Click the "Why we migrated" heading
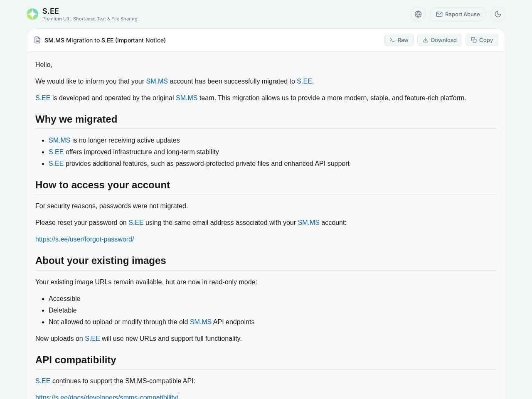Viewport: 532px width, 399px height. pyautogui.click(x=76, y=119)
